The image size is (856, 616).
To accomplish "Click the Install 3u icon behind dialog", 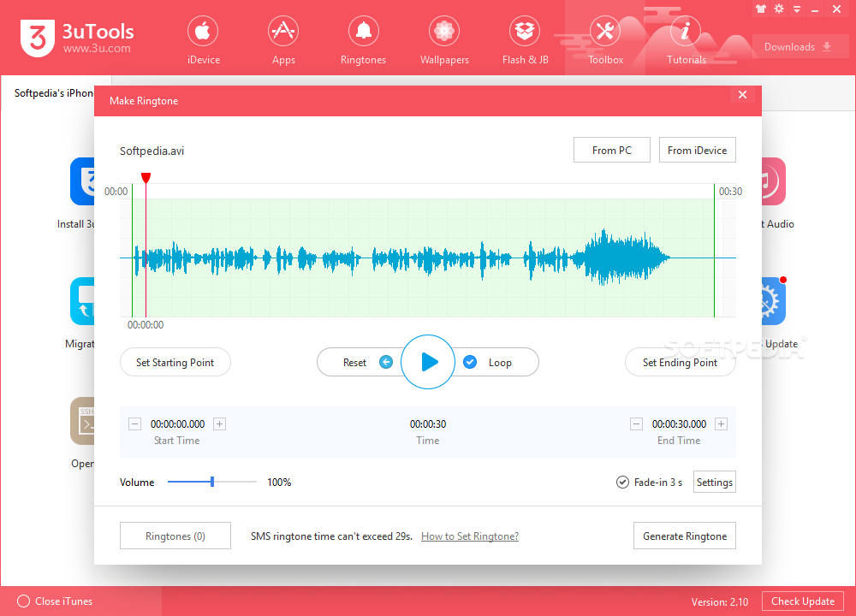I will (x=82, y=181).
